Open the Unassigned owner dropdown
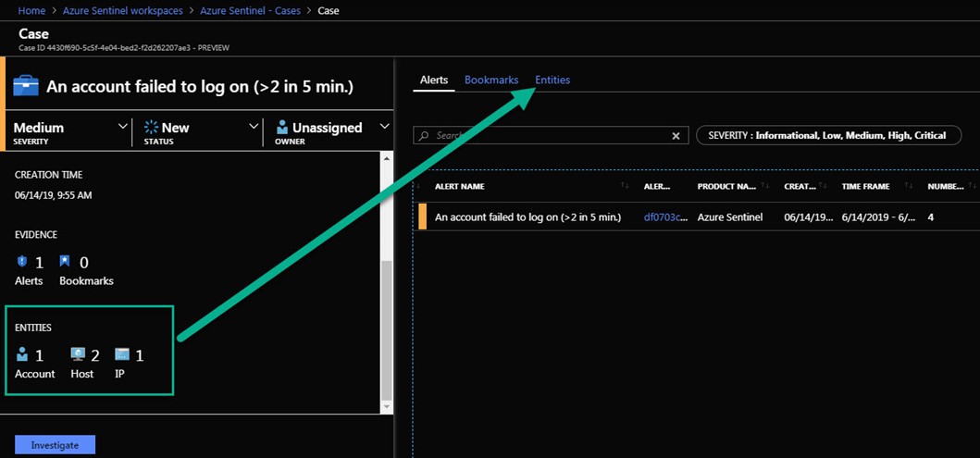 pos(385,127)
